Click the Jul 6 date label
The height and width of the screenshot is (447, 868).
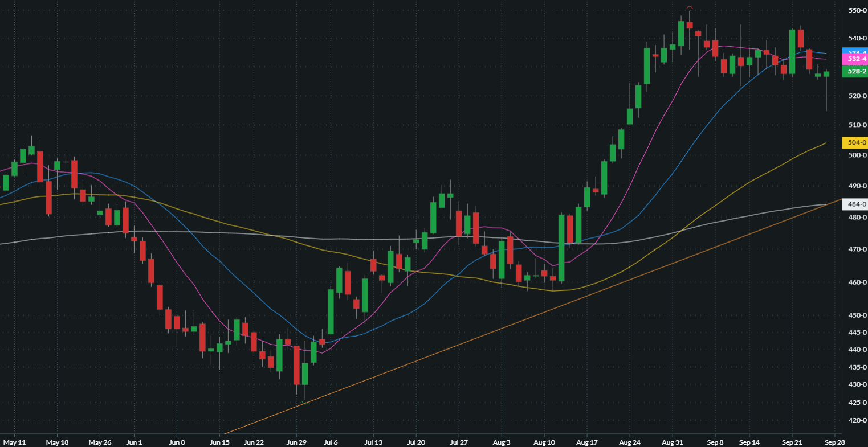[331, 442]
